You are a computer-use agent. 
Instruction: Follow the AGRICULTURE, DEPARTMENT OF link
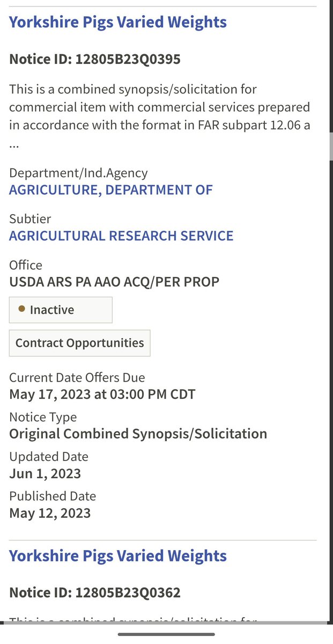click(x=111, y=189)
